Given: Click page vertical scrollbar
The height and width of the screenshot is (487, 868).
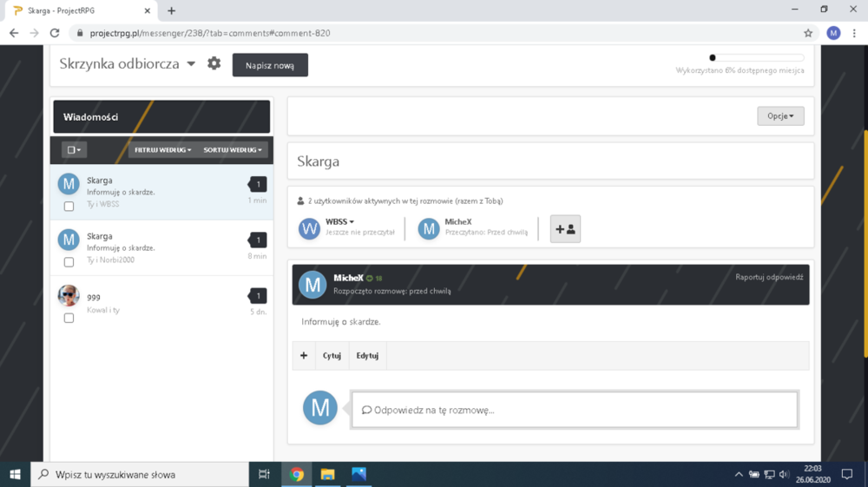Looking at the screenshot, I should pos(865,243).
